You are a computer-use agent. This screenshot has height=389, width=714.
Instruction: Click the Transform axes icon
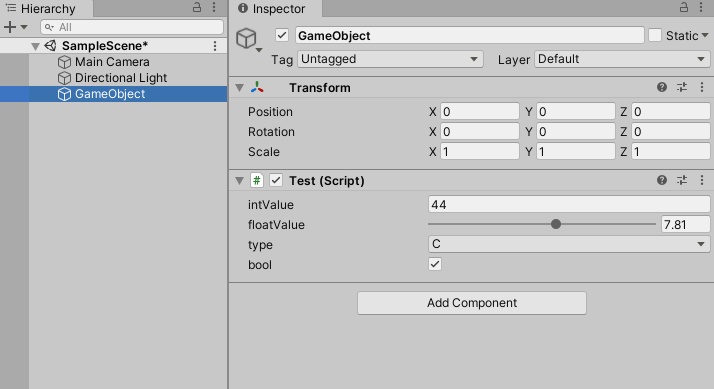pos(257,87)
